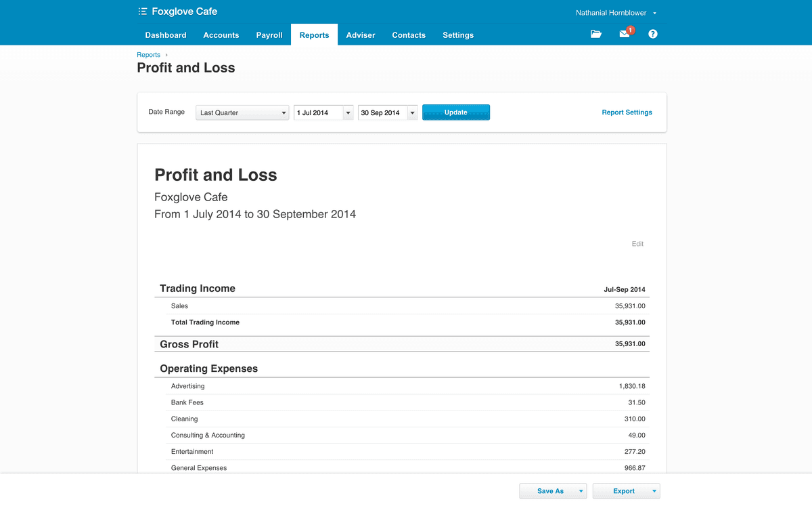Switch to the Dashboard tab
Image resolution: width=812 pixels, height=508 pixels.
coord(166,35)
